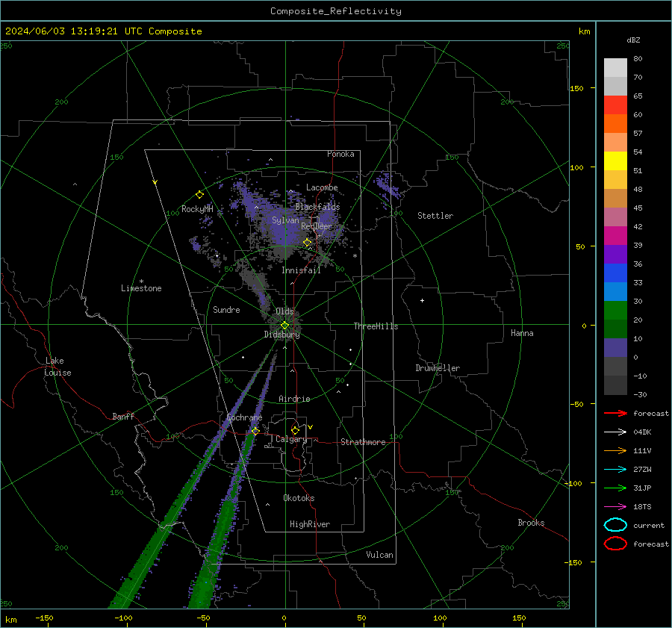
Task: Click asterisk marker above Limestone label
Action: [141, 282]
